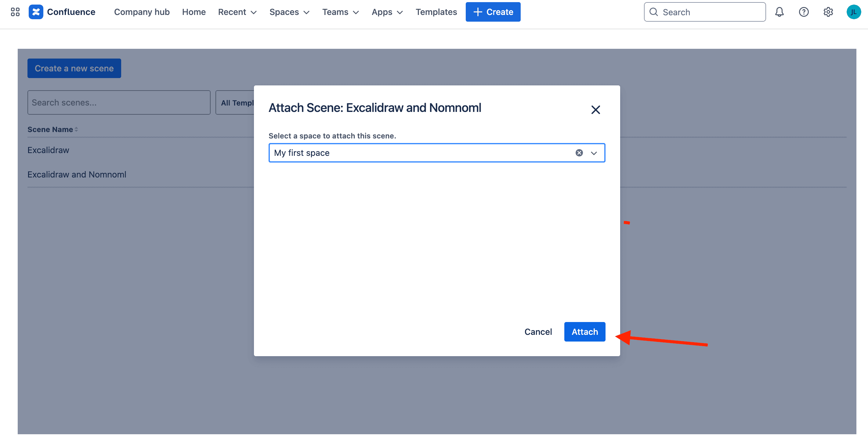Close the Attach Scene dialog
This screenshot has width=868, height=444.
pyautogui.click(x=595, y=109)
